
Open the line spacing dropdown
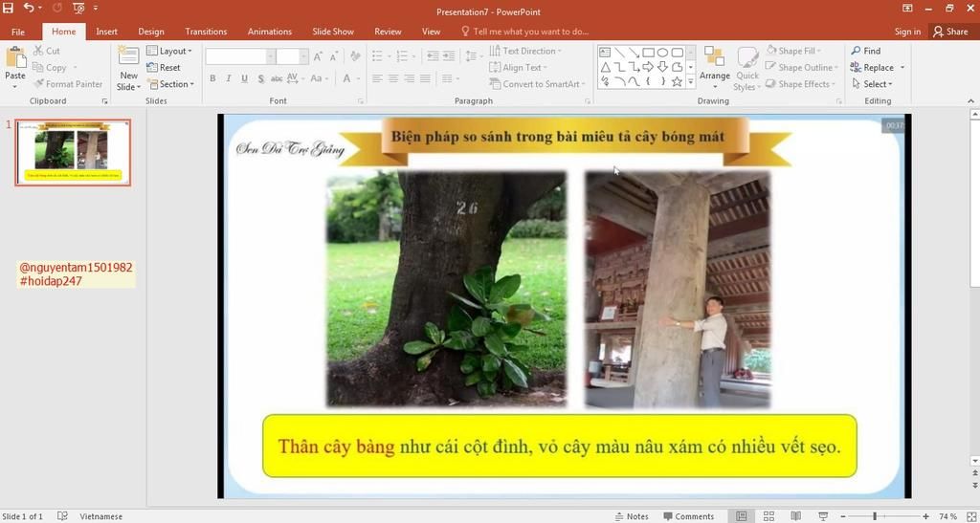[474, 56]
